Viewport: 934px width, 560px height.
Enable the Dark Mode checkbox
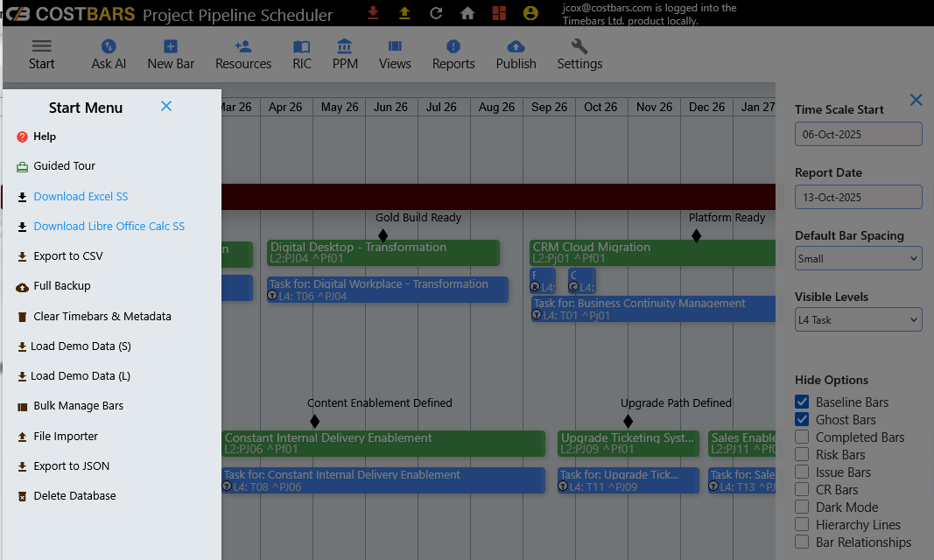point(802,507)
